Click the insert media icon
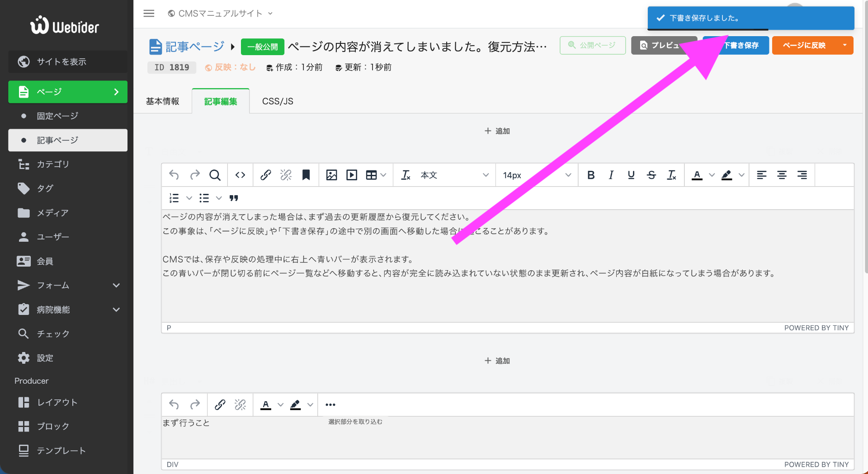Viewport: 868px width, 474px height. point(352,175)
